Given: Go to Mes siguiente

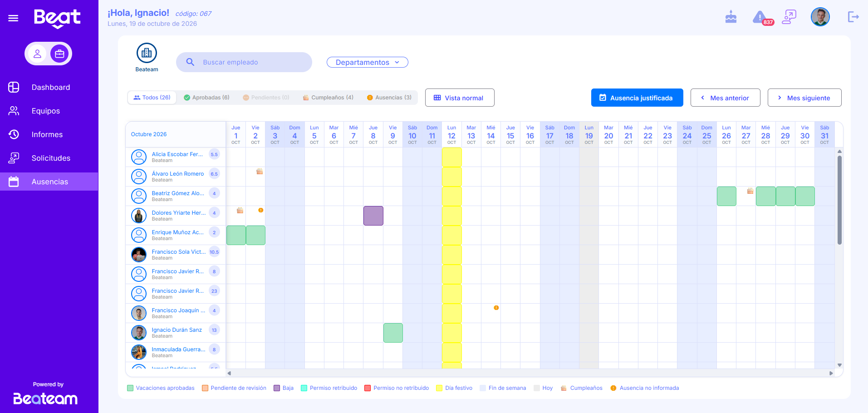Looking at the screenshot, I should pos(804,98).
